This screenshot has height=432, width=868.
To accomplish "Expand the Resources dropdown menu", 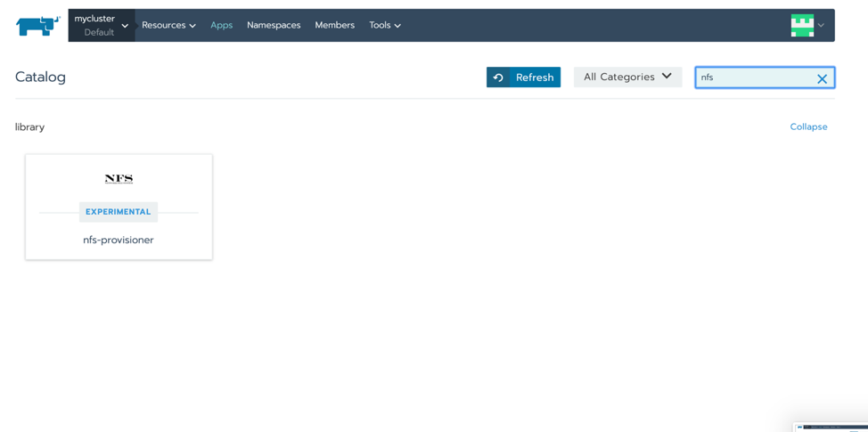I will point(168,25).
